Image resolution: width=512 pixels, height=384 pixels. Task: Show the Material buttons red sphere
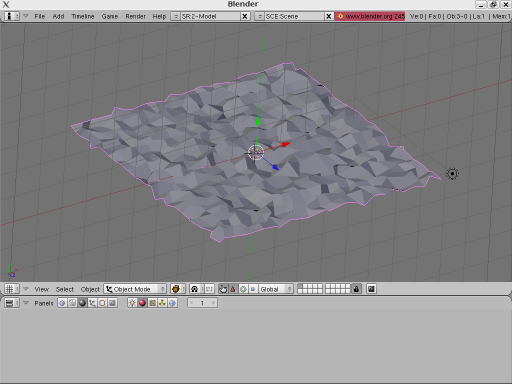click(x=142, y=303)
